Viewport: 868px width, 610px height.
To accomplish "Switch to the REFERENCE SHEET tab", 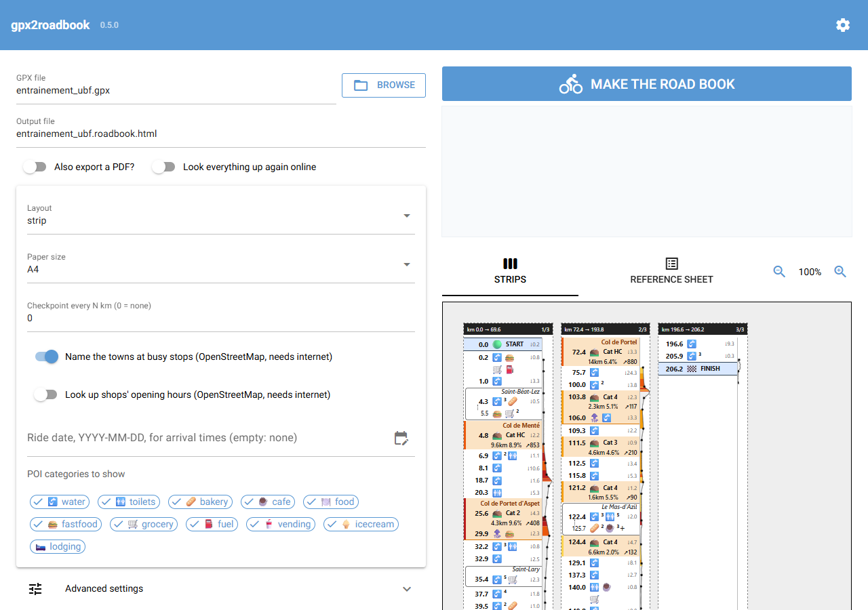I will pos(671,271).
